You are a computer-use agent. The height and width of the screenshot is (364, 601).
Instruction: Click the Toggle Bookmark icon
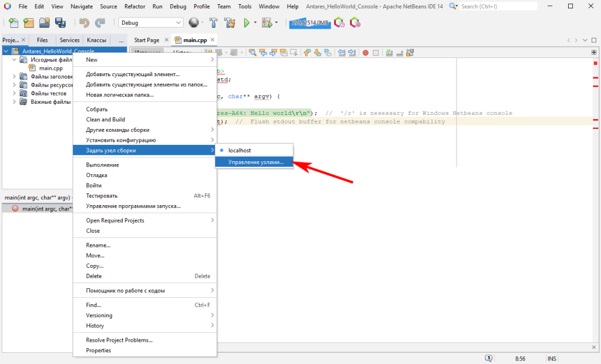[327, 53]
